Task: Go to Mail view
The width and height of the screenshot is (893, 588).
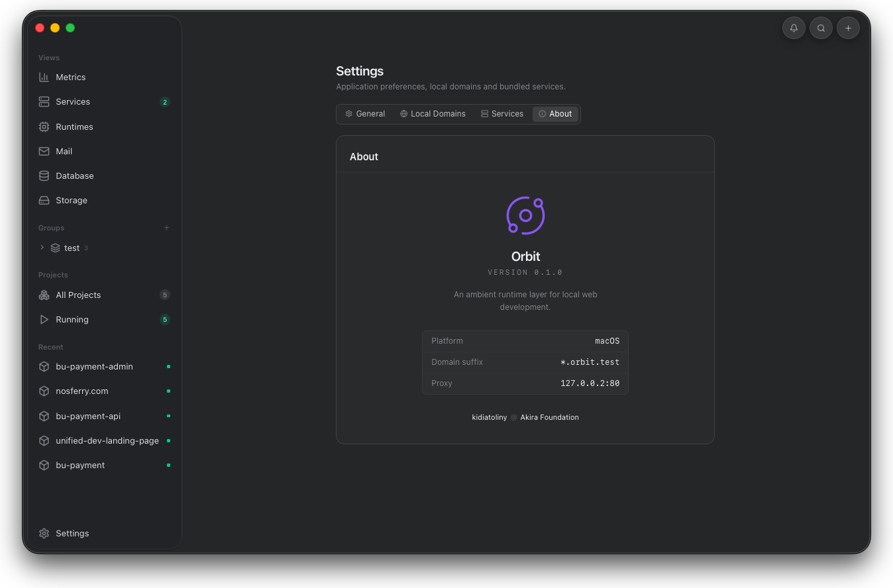Action: tap(104, 151)
